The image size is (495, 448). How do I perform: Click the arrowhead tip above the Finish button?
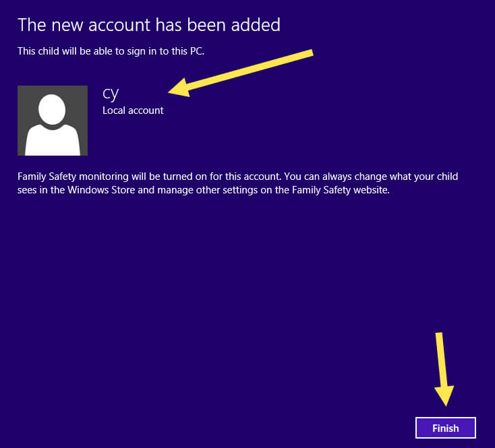(444, 403)
